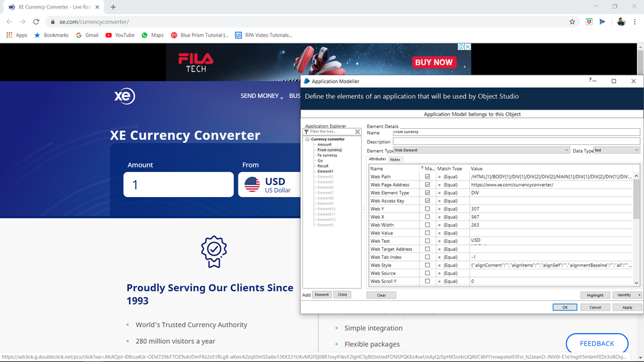Image resolution: width=644 pixels, height=362 pixels.
Task: Close the FILA ad with X icon
Action: click(x=467, y=47)
